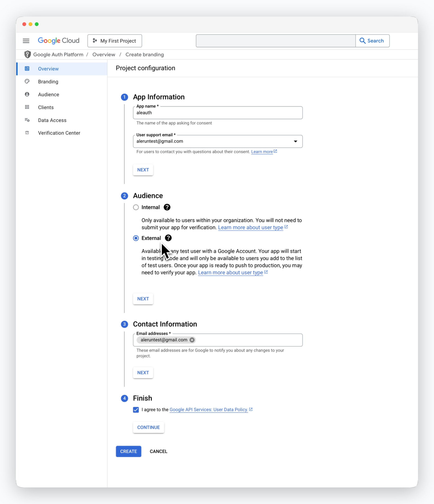
Task: Click into the top search input box
Action: pyautogui.click(x=276, y=41)
